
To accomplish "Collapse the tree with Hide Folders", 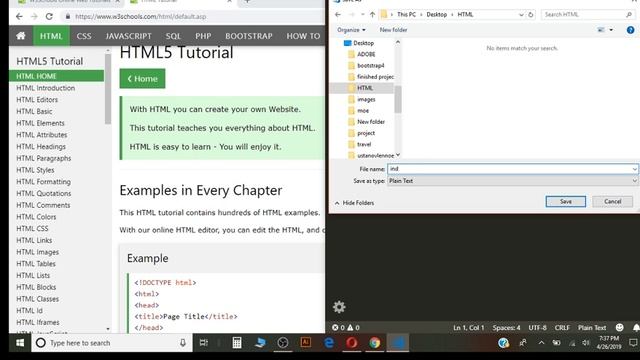I will 354,203.
